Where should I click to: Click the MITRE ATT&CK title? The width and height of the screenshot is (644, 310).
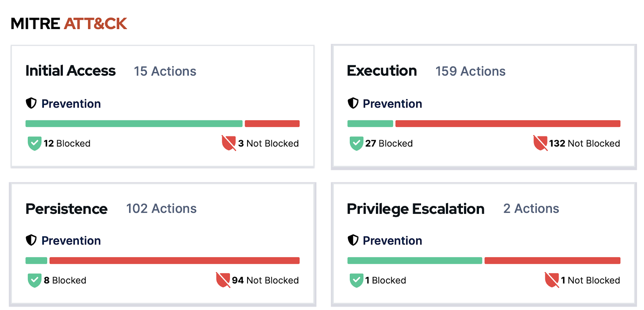(69, 24)
